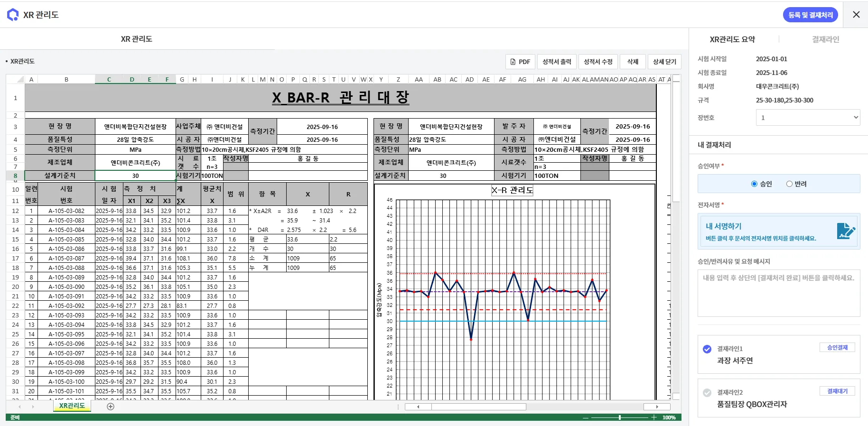Click the QBOX logo icon
868x426 pixels.
click(x=13, y=15)
